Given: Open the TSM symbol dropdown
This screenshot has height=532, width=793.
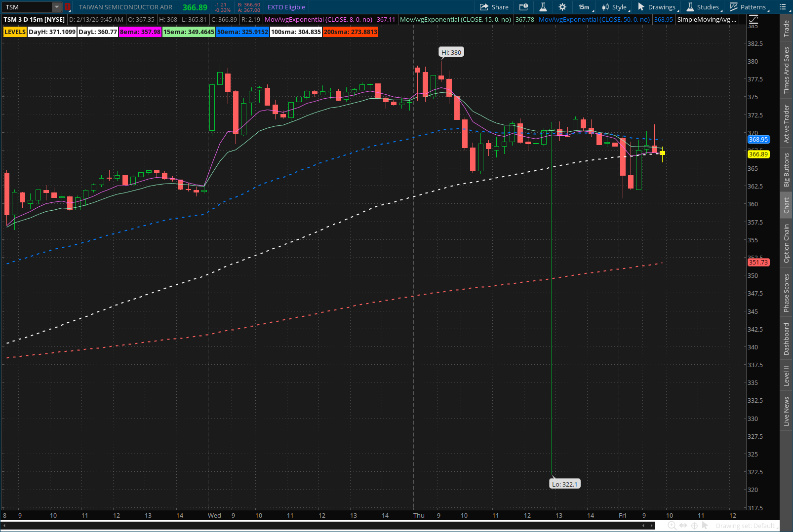Looking at the screenshot, I should 56,7.
